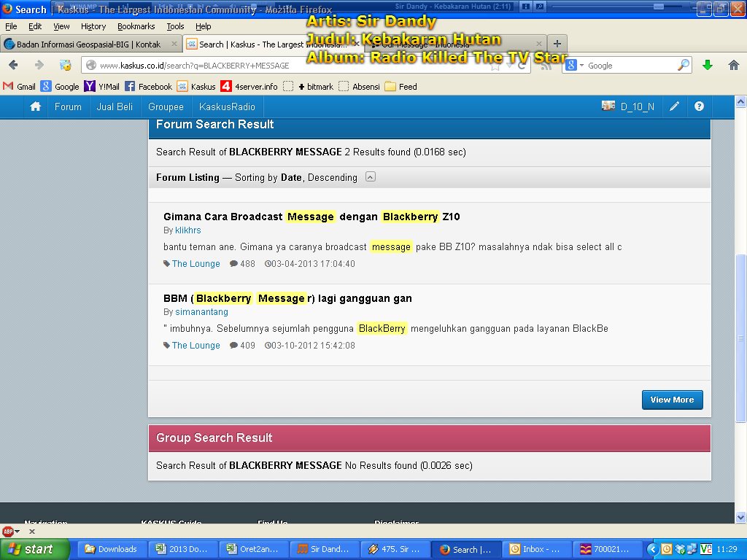Switch to 'Oret2an...' Excel taskbar item

pyautogui.click(x=253, y=549)
